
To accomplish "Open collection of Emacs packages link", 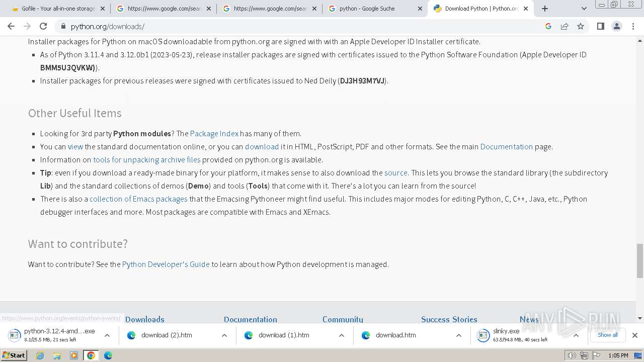I will pos(138,199).
